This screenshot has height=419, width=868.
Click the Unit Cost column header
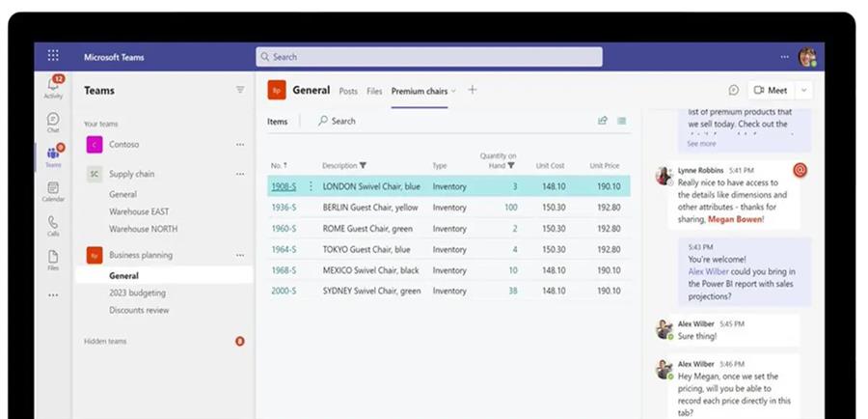click(551, 166)
